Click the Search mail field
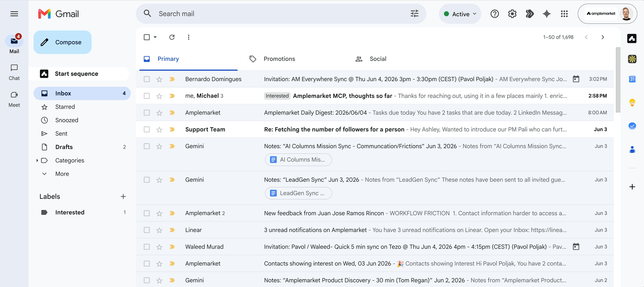This screenshot has height=287, width=644. [x=282, y=14]
